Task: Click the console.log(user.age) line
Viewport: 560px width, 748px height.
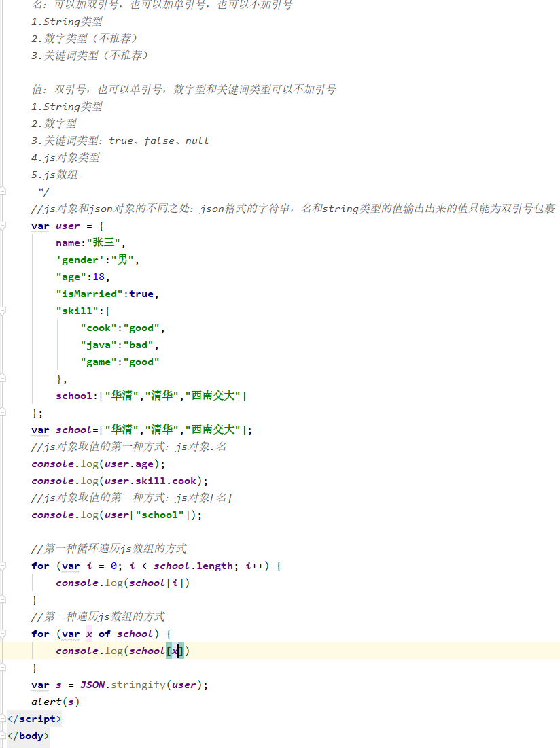Action: pos(98,464)
